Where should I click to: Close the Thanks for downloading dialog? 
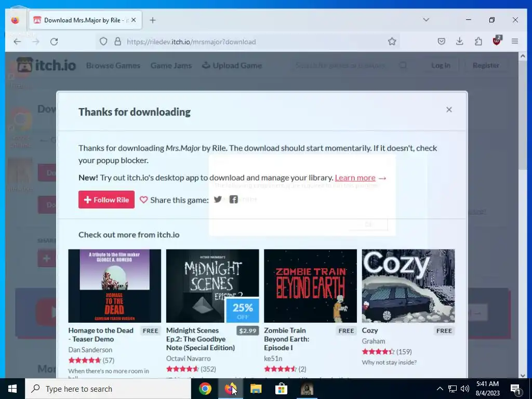(x=449, y=110)
